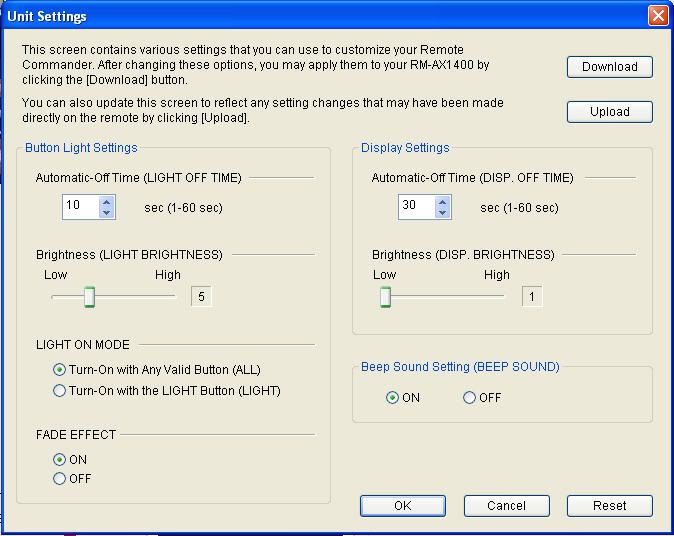Click 'Brightness (LIGHT BRIGHTNESS)' label
Viewport: 674px width, 536px height.
(129, 255)
